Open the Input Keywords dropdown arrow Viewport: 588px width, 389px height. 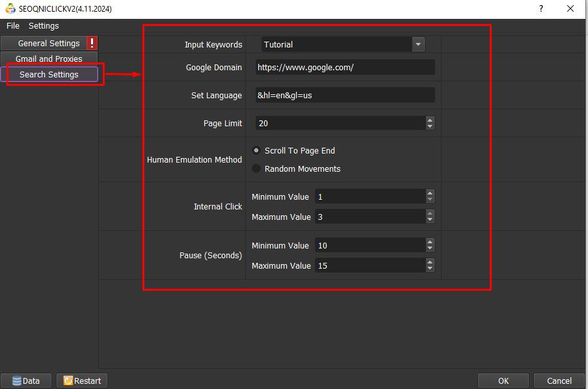pos(418,44)
